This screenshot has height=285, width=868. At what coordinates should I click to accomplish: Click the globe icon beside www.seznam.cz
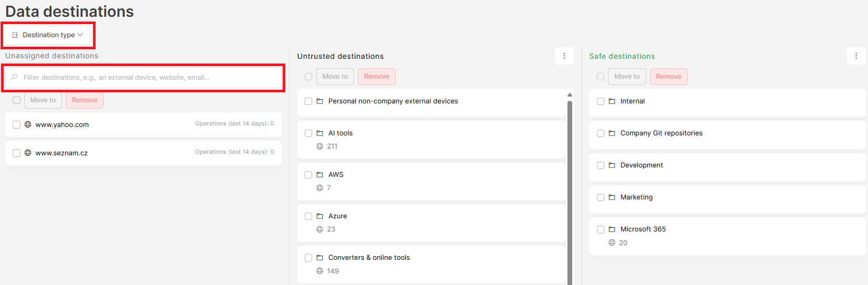coord(28,153)
